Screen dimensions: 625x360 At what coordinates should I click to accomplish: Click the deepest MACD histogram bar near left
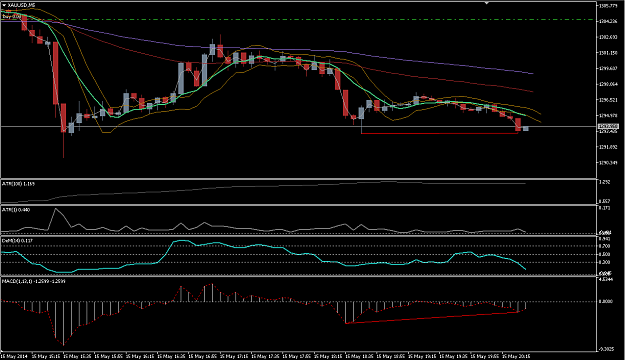pyautogui.click(x=63, y=323)
